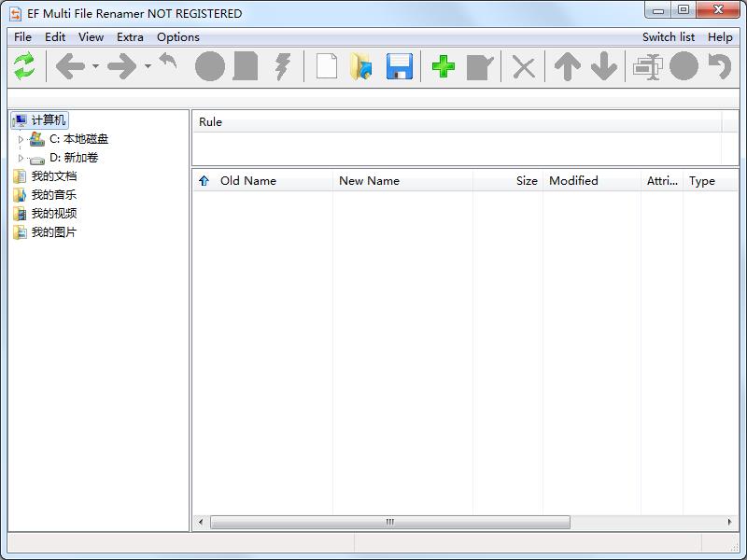The height and width of the screenshot is (560, 747).
Task: Click the gray text rename cursor icon
Action: (x=648, y=66)
